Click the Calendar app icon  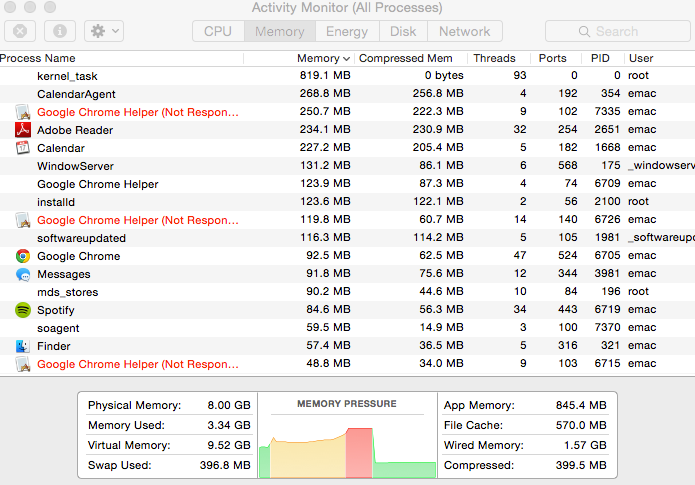tap(23, 148)
